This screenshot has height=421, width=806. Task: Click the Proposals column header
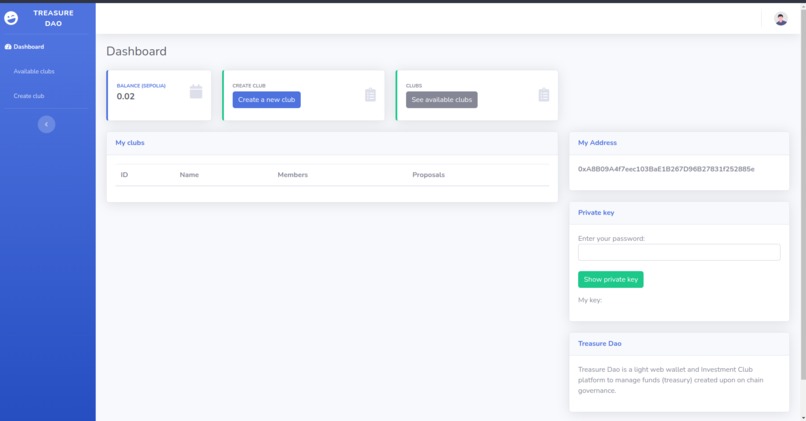(428, 175)
